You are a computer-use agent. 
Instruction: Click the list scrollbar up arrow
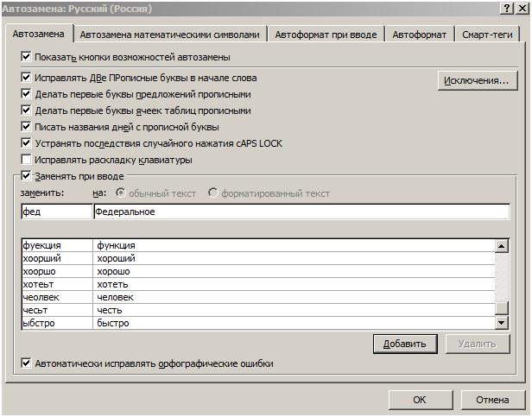coord(502,246)
